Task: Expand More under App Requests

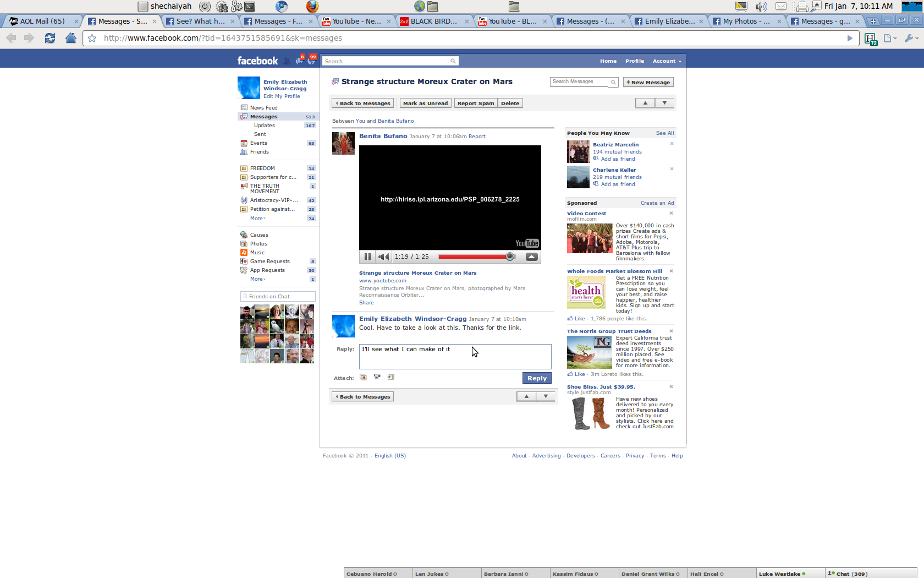Action: pyautogui.click(x=257, y=279)
